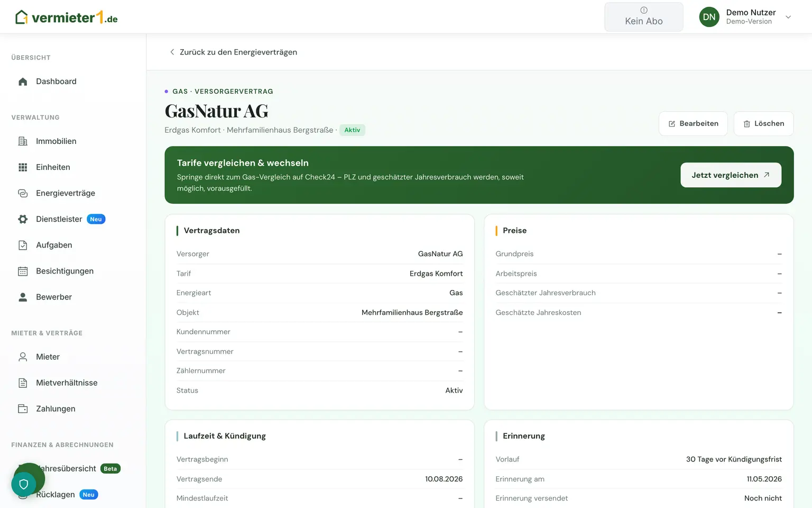Screen dimensions: 812x508
Task: Expand the Demo Nutzer account menu chevron
Action: pyautogui.click(x=788, y=17)
